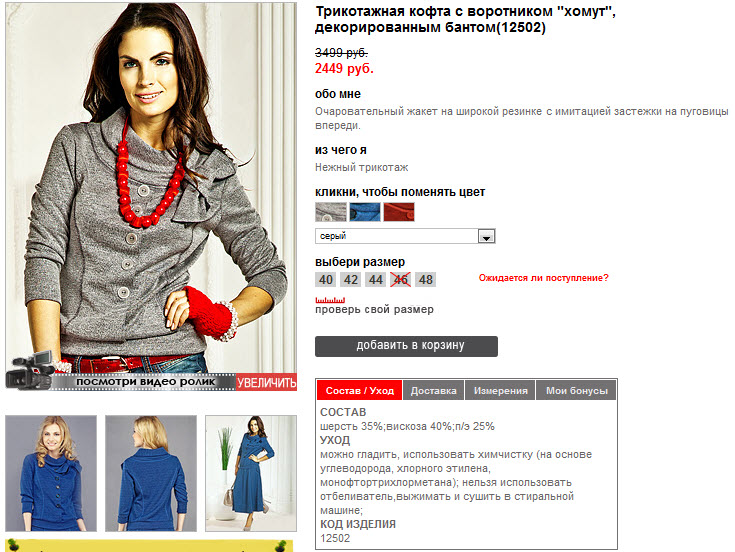Viewport: 735px width, 552px height.
Task: Choose size 44
Action: (x=375, y=280)
